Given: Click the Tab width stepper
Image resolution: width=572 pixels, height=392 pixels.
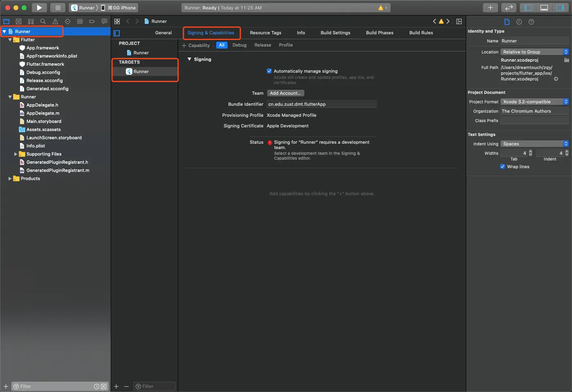Looking at the screenshot, I should 530,153.
